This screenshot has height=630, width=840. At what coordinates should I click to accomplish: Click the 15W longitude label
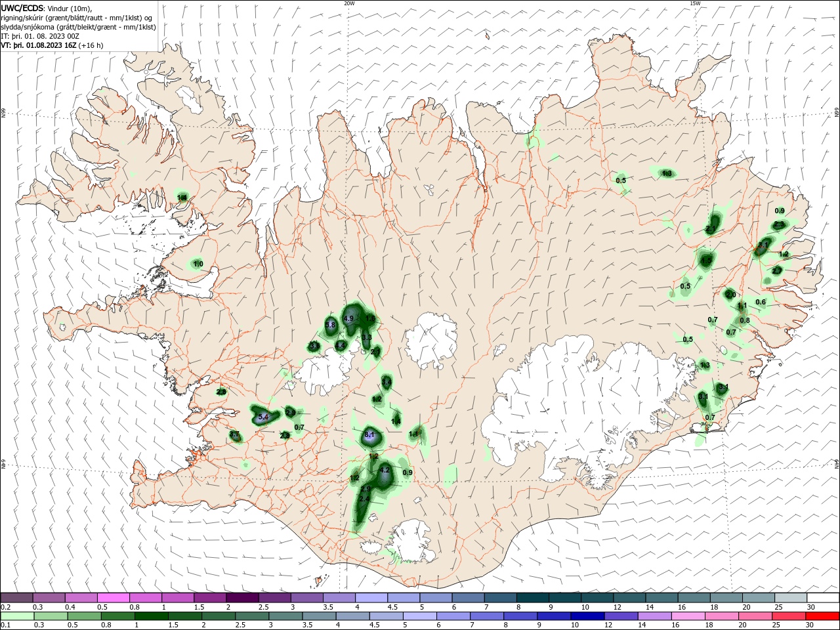[695, 3]
